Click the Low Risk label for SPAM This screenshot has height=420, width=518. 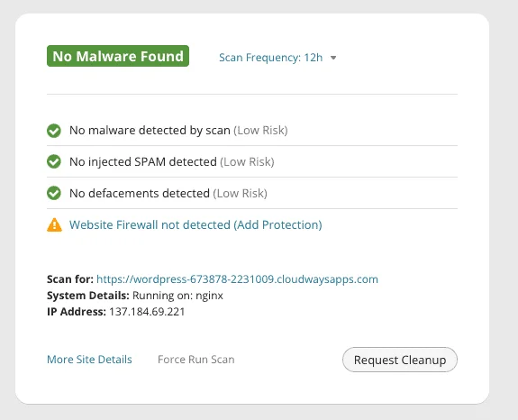click(247, 162)
